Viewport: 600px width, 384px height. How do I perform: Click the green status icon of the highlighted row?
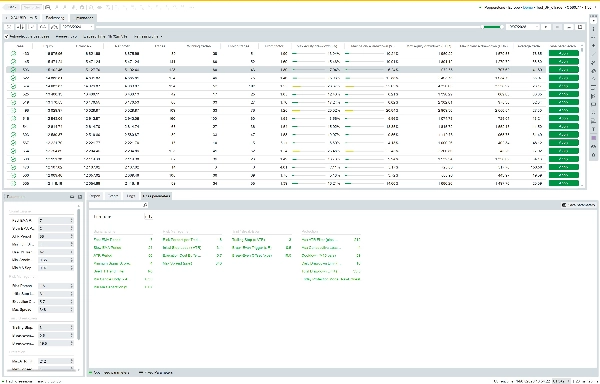pos(13,70)
